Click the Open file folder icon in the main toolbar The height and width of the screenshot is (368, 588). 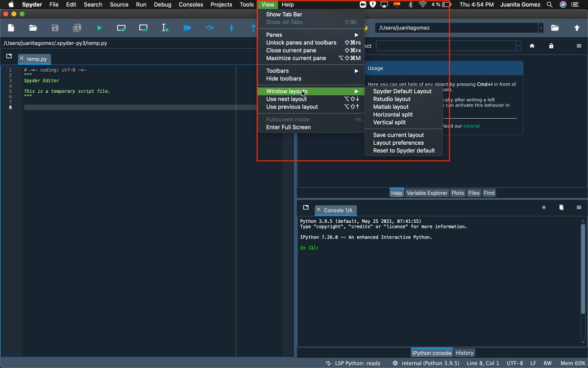point(33,28)
